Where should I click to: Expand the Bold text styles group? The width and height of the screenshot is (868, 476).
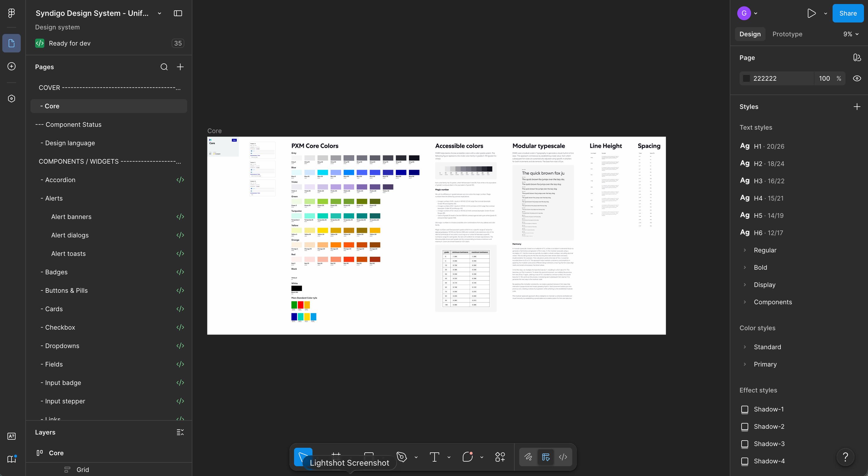tap(745, 267)
